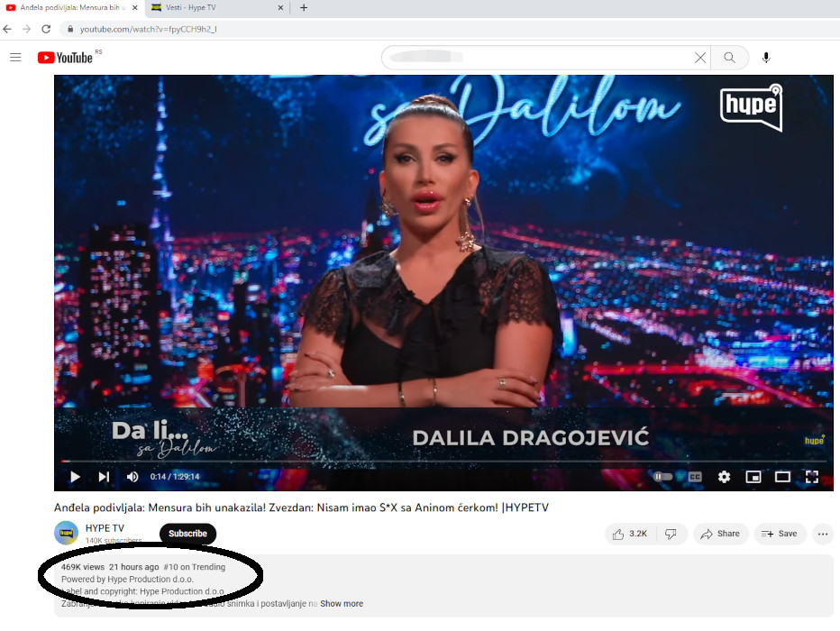Click the YouTube logo to go home
The image size is (840, 631).
[x=65, y=58]
